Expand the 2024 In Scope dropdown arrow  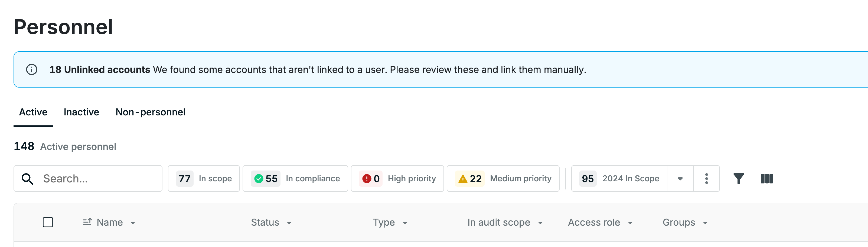(x=680, y=179)
